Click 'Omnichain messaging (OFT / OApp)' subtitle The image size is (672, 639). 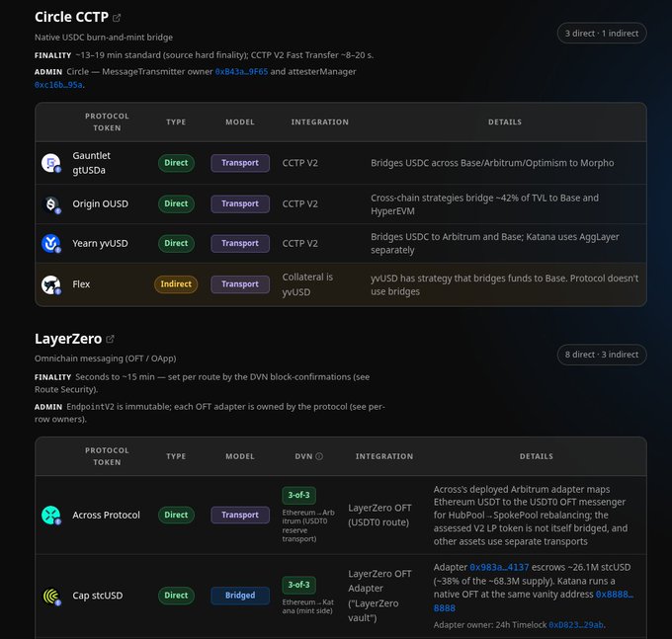106,359
